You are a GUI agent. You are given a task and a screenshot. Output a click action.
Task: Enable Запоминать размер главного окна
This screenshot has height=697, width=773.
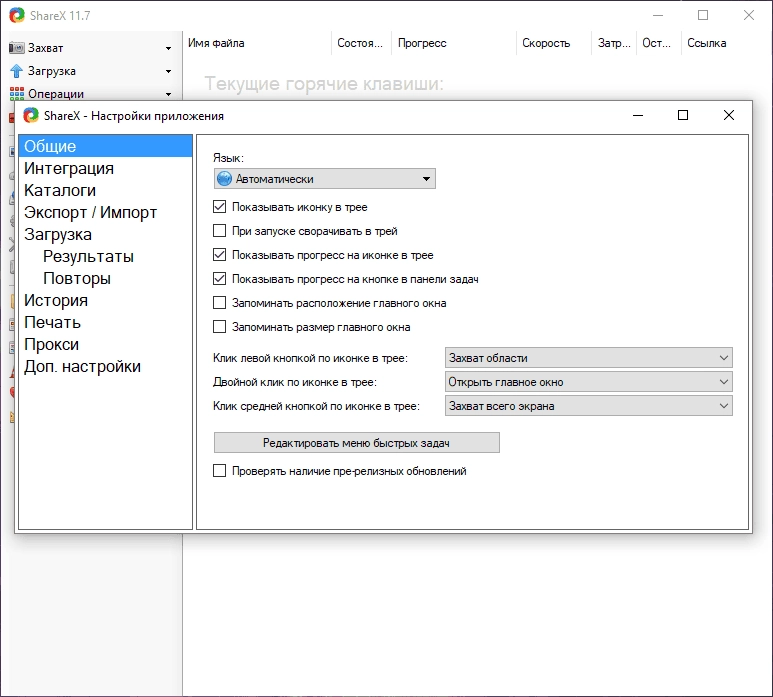tap(219, 327)
